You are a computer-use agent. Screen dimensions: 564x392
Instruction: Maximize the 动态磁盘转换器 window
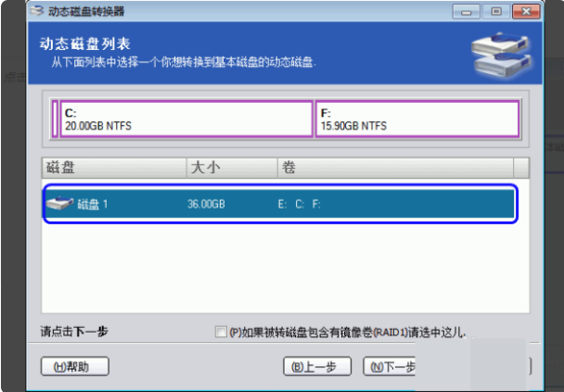[496, 12]
